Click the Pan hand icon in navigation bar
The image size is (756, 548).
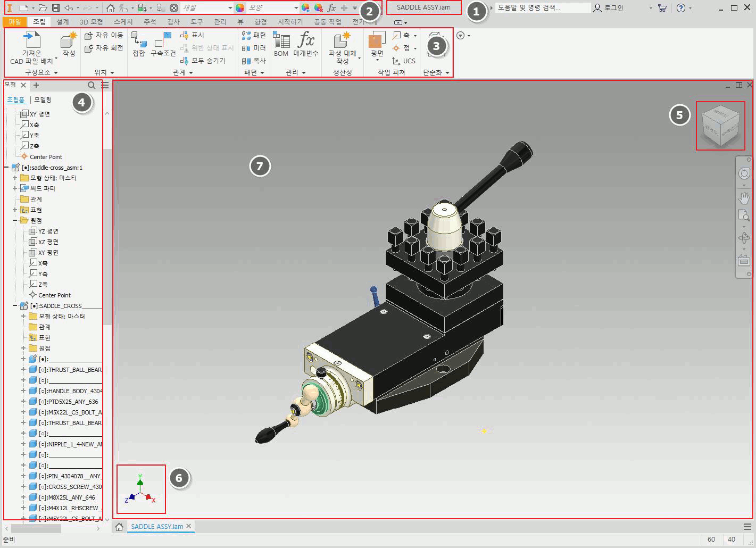tap(744, 197)
